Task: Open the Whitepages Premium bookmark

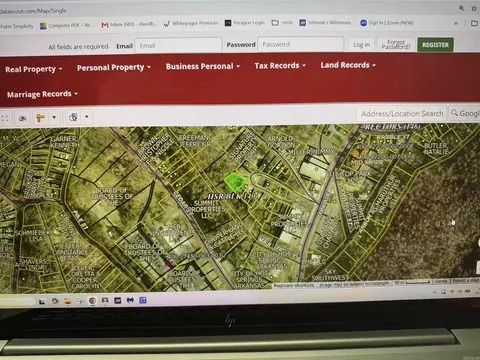Action: click(191, 23)
